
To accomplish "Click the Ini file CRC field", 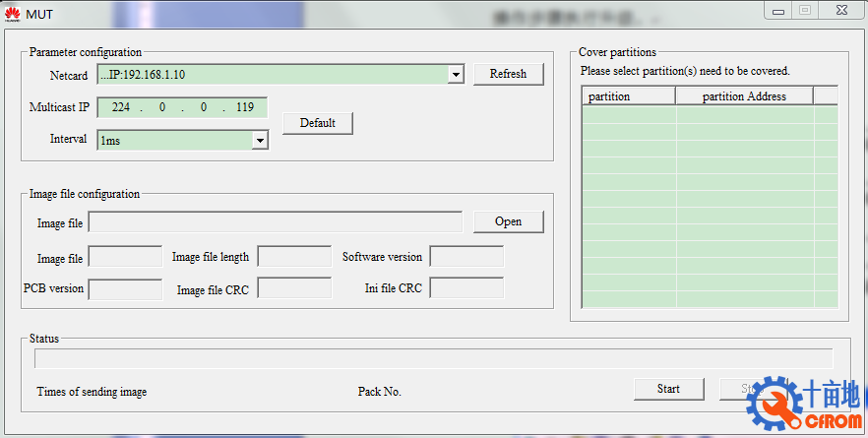I will [466, 288].
